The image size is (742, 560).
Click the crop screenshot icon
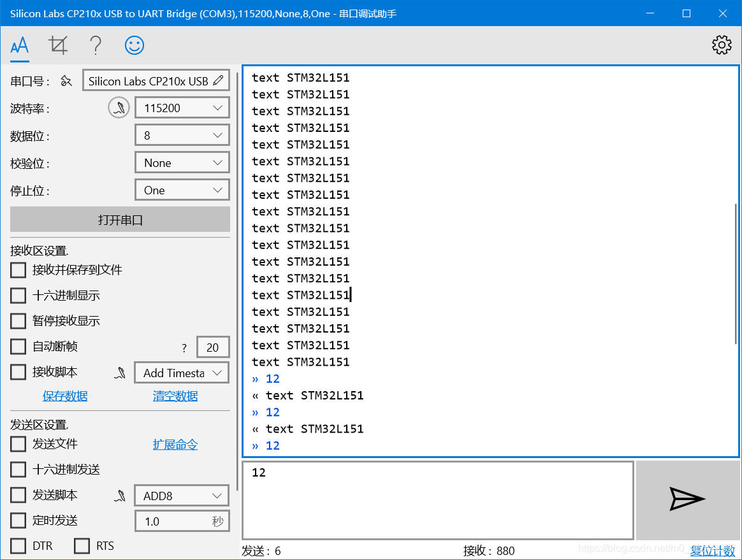pos(58,45)
